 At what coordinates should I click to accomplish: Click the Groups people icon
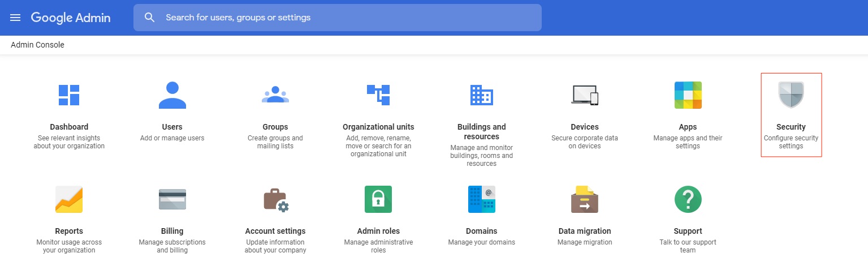point(275,95)
